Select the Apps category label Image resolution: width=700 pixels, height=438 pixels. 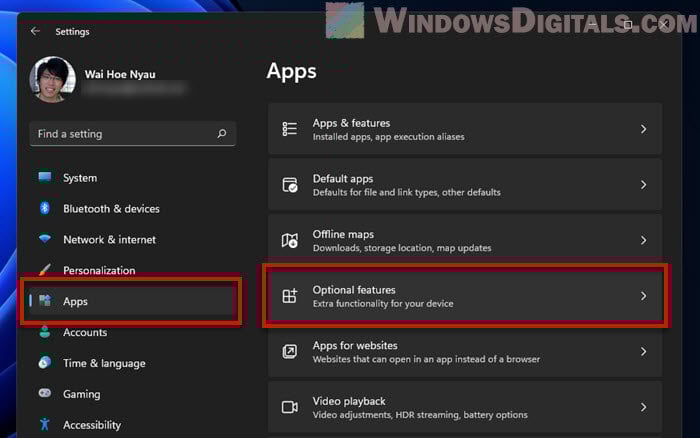[x=75, y=301]
